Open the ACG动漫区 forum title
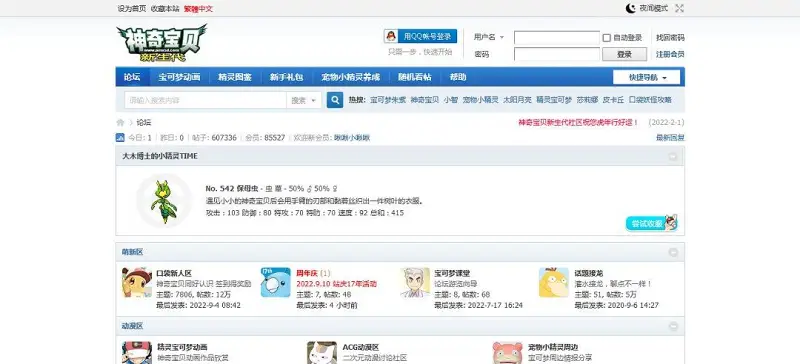800x364 pixels. point(361,347)
